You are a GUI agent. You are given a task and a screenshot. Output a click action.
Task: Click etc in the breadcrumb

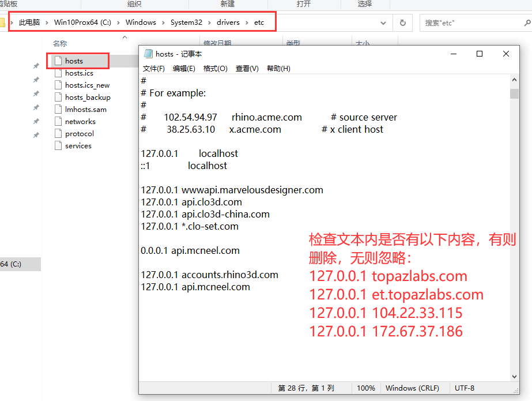(259, 23)
